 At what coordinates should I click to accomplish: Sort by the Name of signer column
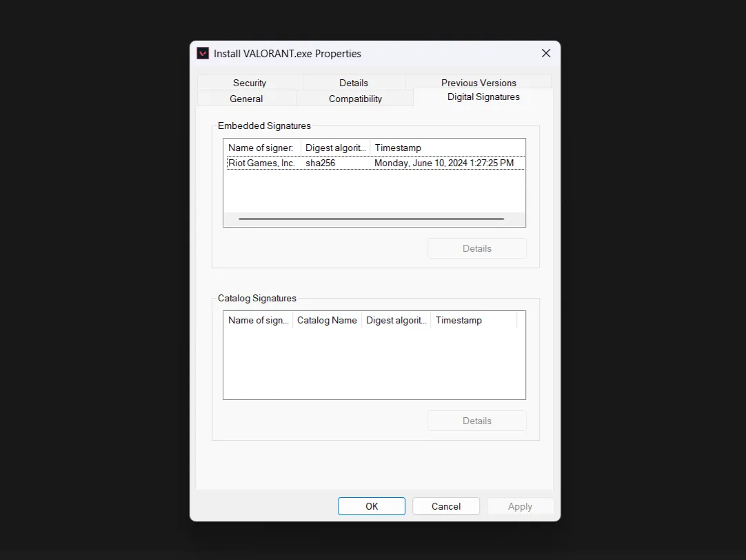click(x=261, y=148)
